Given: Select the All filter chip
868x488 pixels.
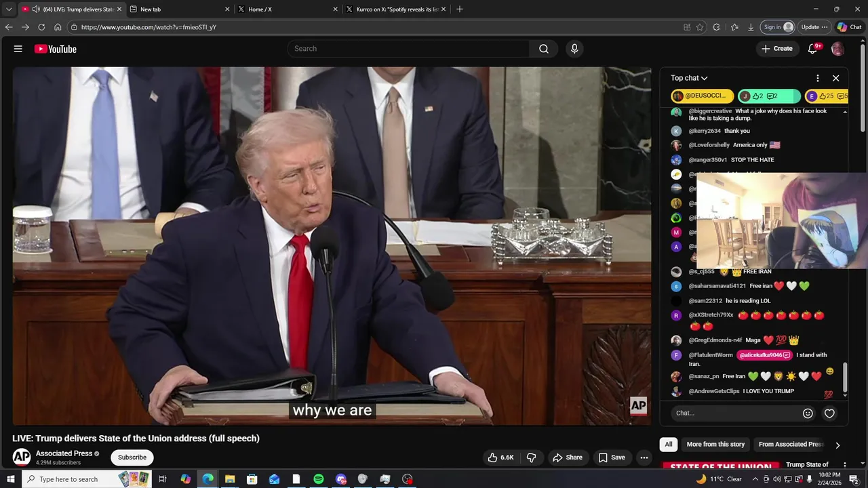Looking at the screenshot, I should point(669,445).
